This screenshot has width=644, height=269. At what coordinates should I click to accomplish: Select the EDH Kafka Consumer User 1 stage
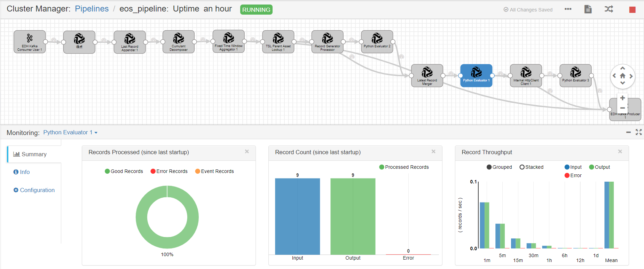30,42
